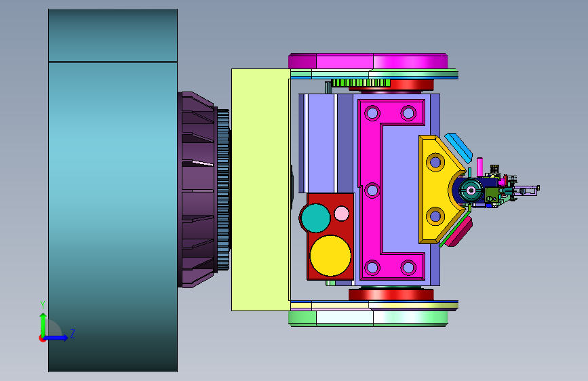
Task: Select the purple ribbed motor coupling
Action: click(198, 190)
